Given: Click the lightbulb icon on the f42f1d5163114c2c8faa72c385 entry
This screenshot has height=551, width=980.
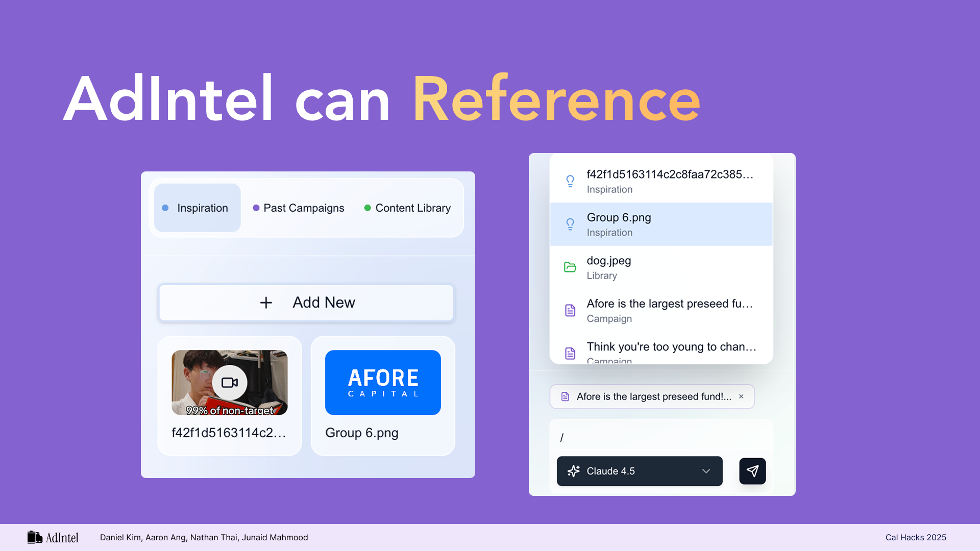Looking at the screenshot, I should 570,181.
